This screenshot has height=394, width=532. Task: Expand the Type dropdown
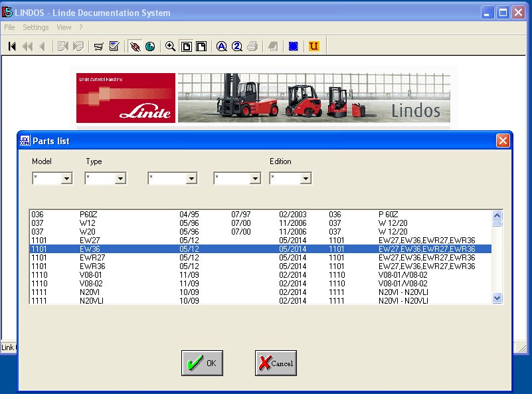[120, 178]
